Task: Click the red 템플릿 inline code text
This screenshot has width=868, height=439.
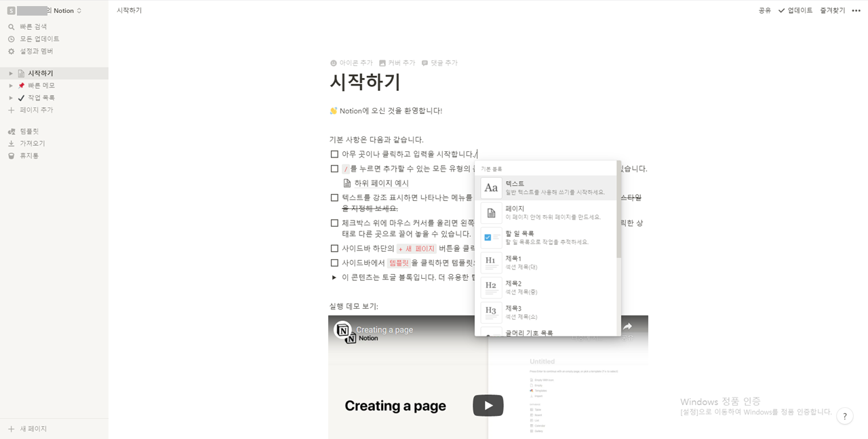Action: (399, 263)
